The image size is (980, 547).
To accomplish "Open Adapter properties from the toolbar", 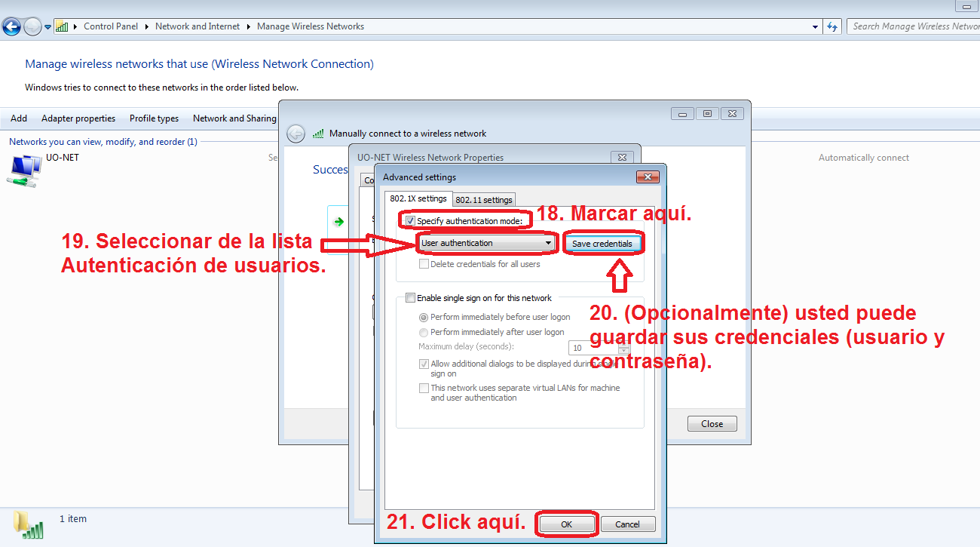I will point(78,118).
